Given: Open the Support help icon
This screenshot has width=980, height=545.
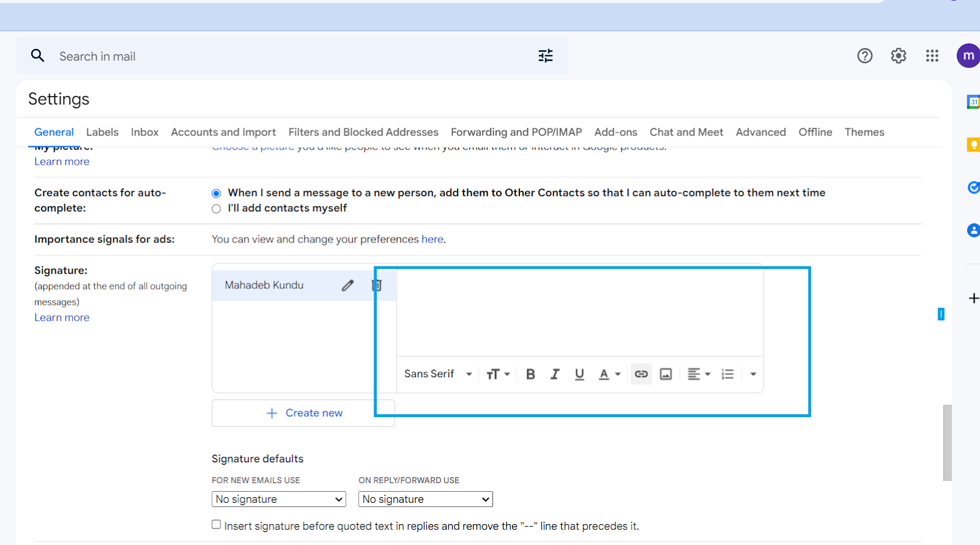Looking at the screenshot, I should (865, 56).
